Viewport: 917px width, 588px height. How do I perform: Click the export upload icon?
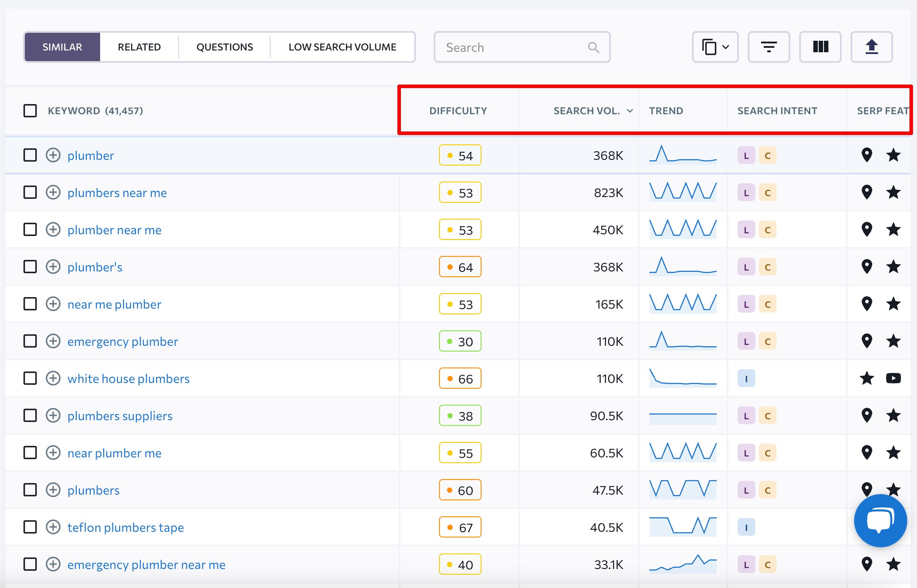pyautogui.click(x=871, y=47)
